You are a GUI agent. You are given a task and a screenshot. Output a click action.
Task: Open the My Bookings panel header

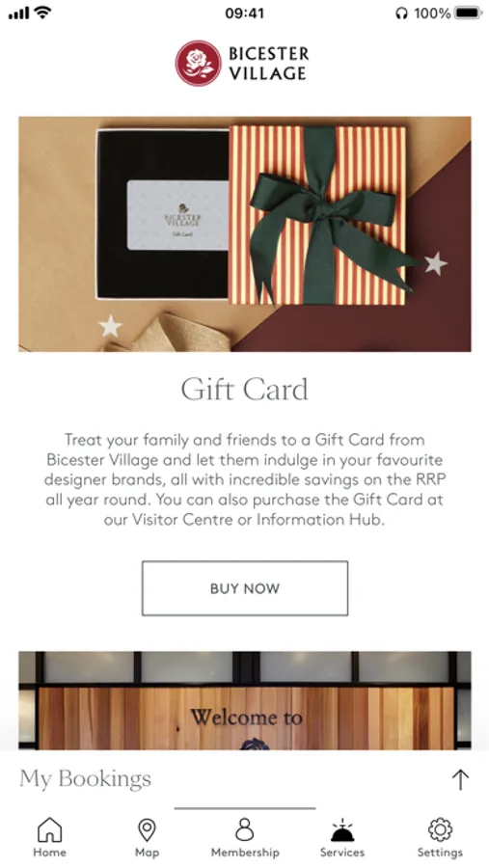click(x=244, y=779)
